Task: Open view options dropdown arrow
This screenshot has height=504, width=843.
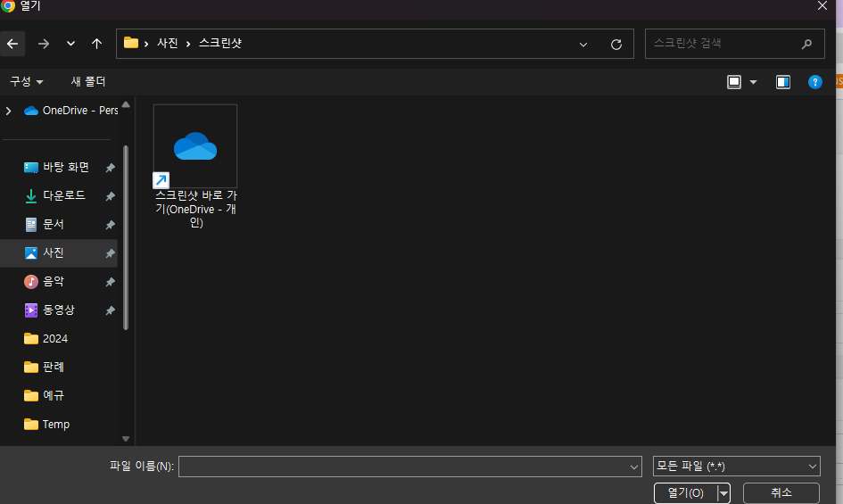Action: click(753, 82)
